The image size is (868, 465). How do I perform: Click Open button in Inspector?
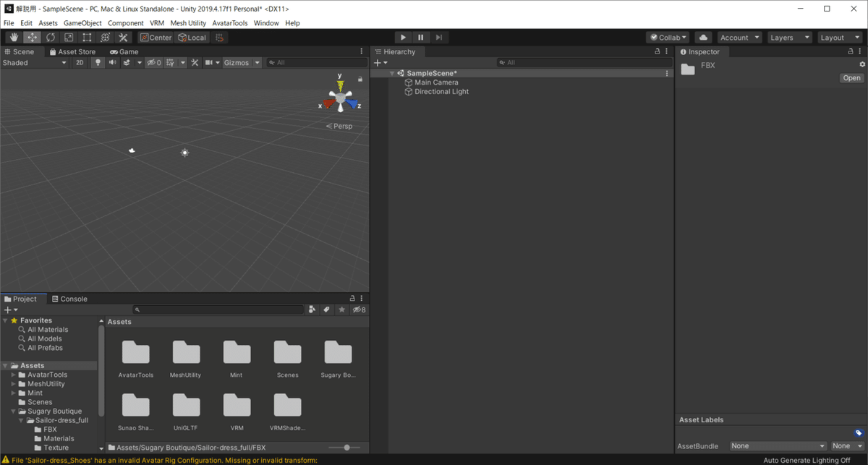(851, 78)
